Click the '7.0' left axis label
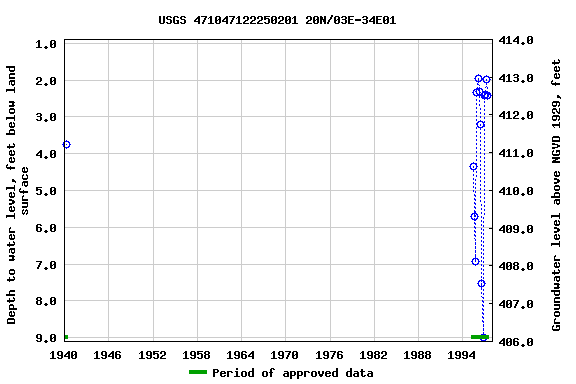The image size is (576, 384). tap(46, 265)
